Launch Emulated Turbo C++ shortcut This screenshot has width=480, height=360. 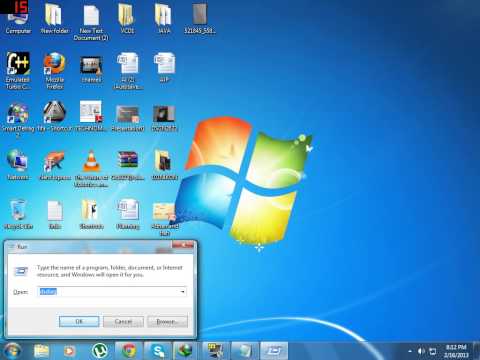tap(18, 71)
